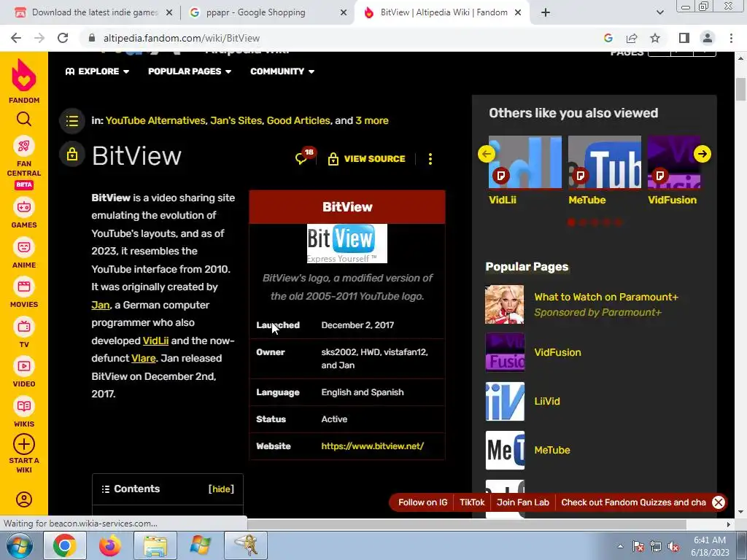Click Start a Wiki plus icon

24,444
